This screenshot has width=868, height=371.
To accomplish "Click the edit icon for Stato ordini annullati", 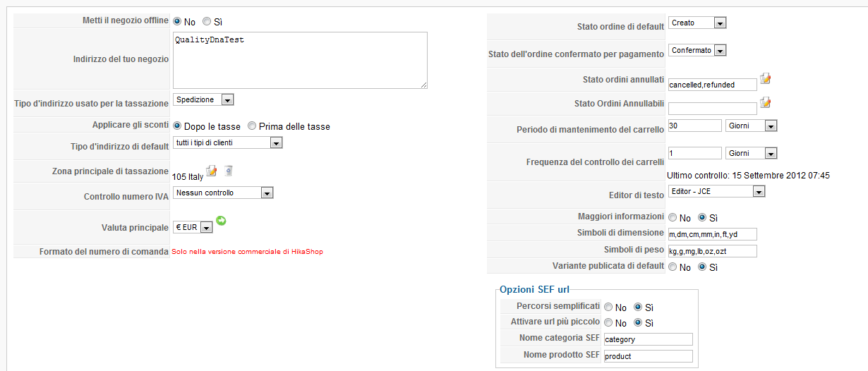I will tap(766, 78).
